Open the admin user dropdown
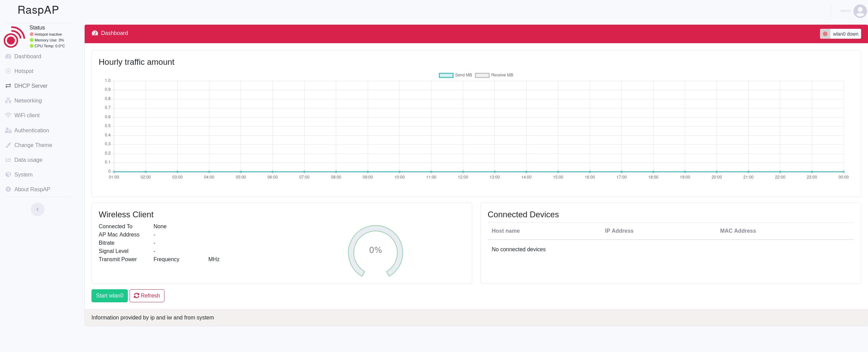Image resolution: width=868 pixels, height=352 pixels. point(853,11)
